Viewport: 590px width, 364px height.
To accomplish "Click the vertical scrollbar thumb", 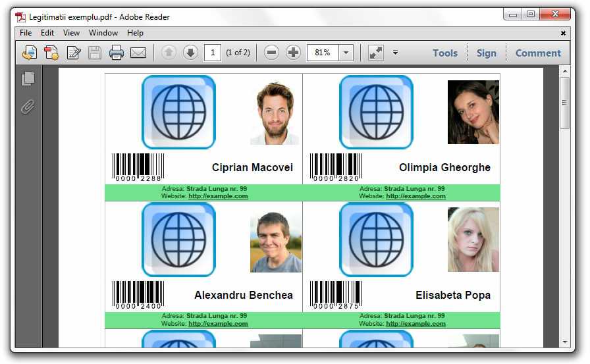I will tap(564, 102).
